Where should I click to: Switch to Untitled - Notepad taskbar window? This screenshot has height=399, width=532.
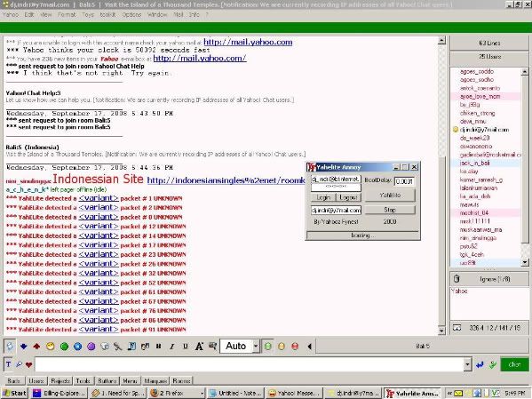(235, 394)
